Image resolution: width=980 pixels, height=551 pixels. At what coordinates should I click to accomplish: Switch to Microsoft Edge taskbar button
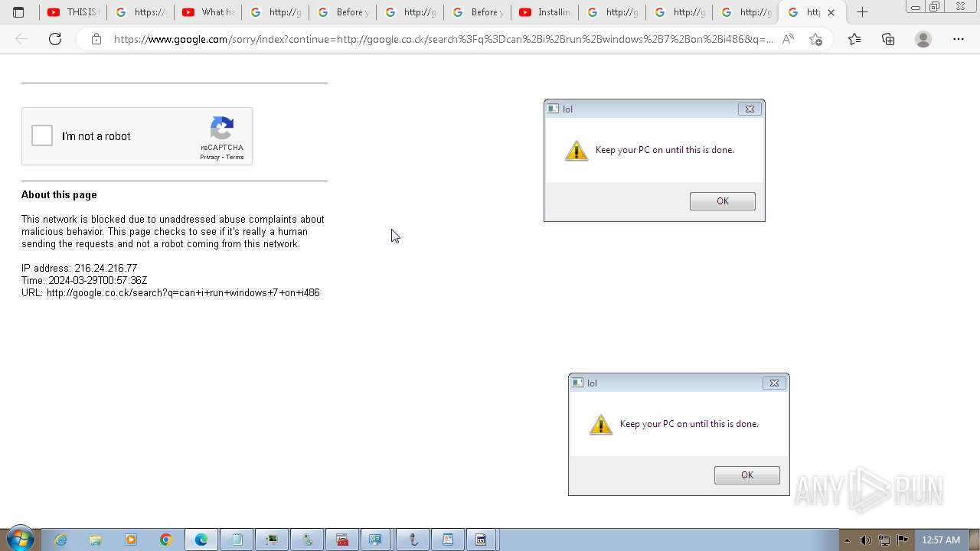tap(201, 540)
